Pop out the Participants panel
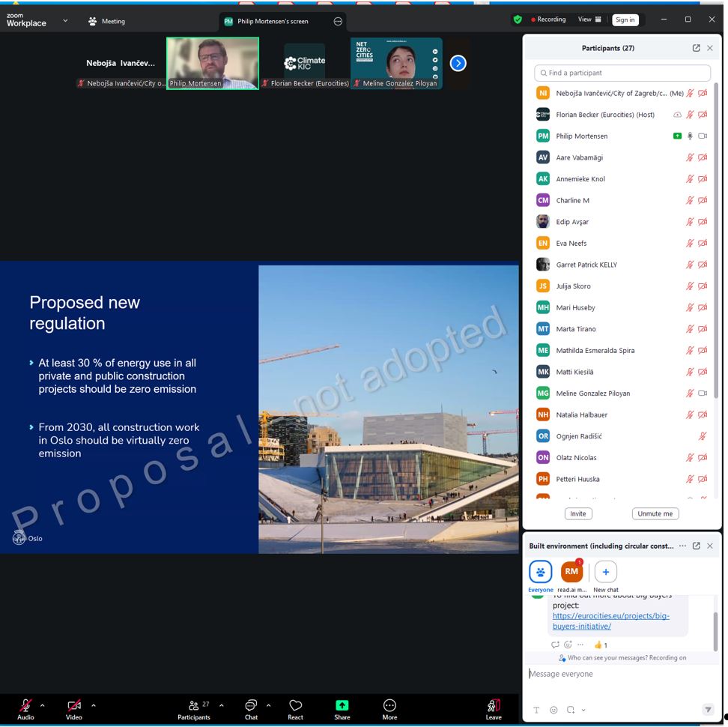728x727 pixels. (696, 48)
